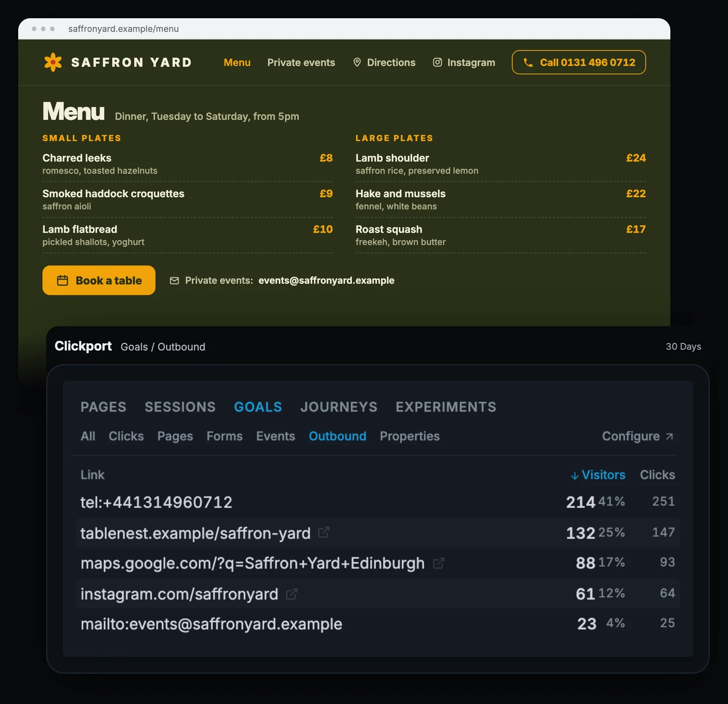The image size is (728, 704).
Task: Open the Menu navigation link
Action: (237, 62)
